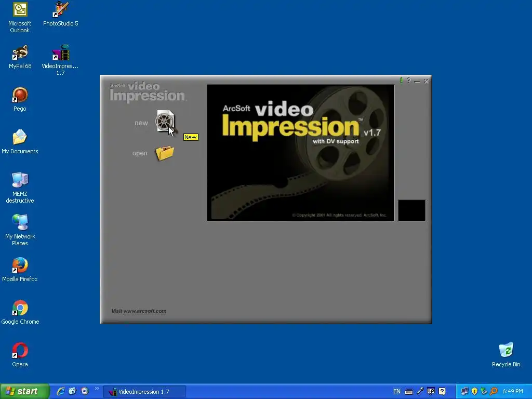
Task: Click the Safely Remove Hardware tray icon
Action: (x=484, y=391)
